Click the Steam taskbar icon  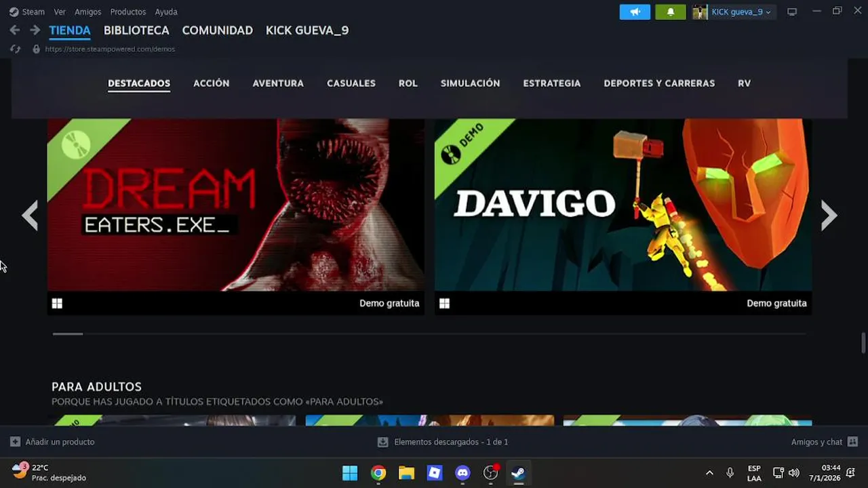click(519, 473)
